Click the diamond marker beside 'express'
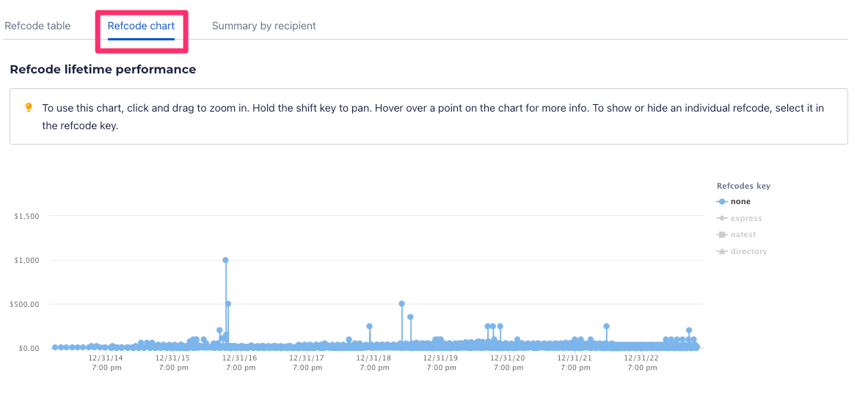Screen dimensions: 868x395 (x=722, y=218)
